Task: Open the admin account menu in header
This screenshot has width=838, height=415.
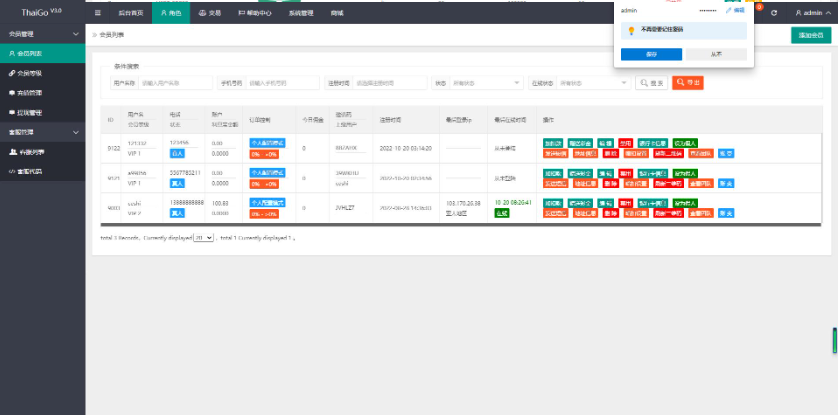Action: coord(812,13)
